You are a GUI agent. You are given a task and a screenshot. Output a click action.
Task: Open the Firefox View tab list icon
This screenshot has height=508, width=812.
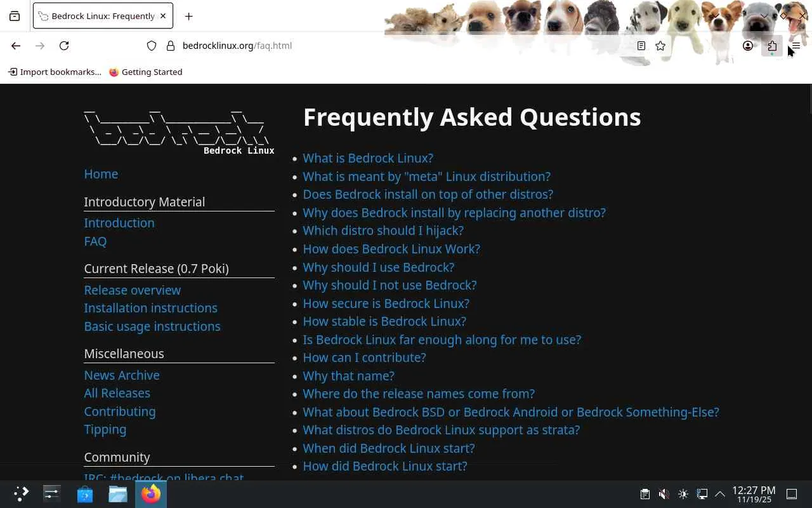tap(15, 17)
